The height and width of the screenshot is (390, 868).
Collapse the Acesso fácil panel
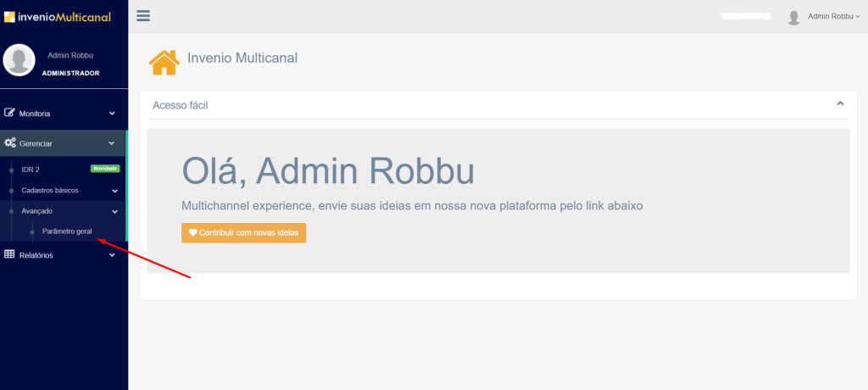point(840,103)
